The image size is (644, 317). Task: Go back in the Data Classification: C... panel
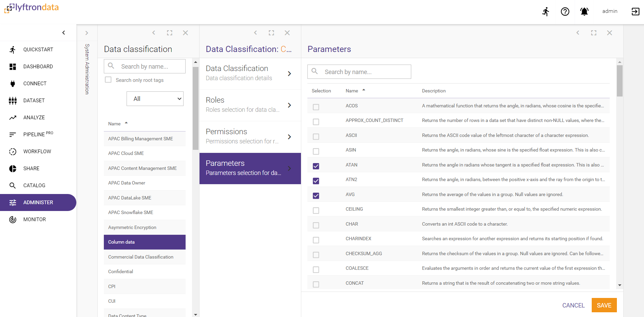pyautogui.click(x=255, y=33)
